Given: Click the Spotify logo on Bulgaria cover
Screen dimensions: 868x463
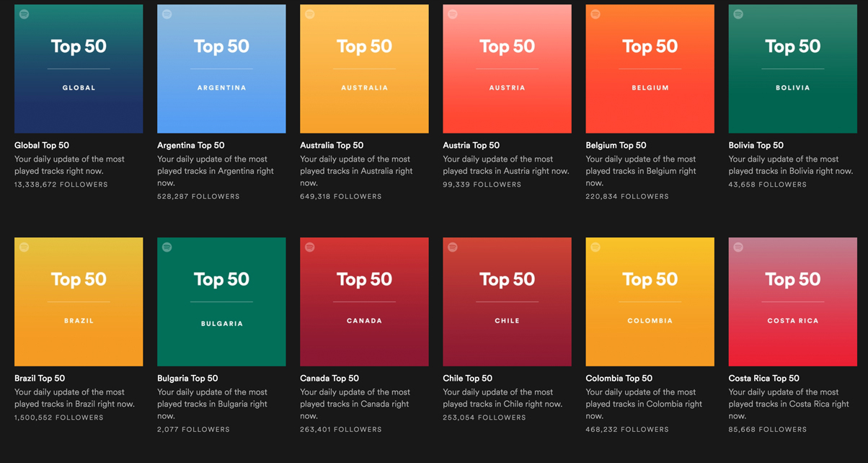Looking at the screenshot, I should click(x=167, y=247).
